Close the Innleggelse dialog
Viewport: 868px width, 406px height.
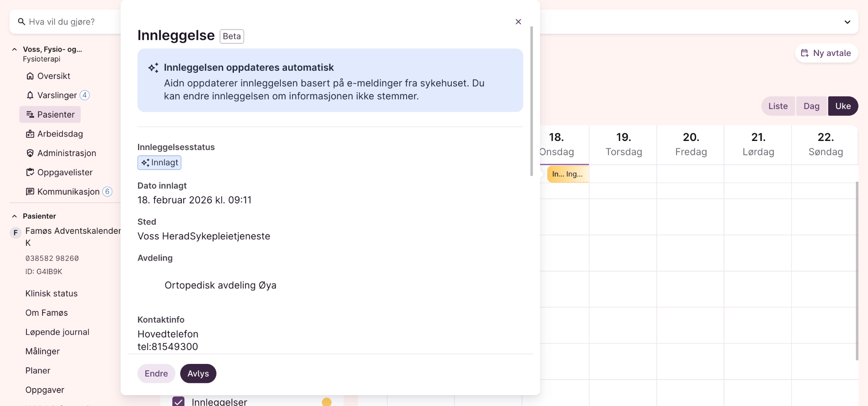coord(518,22)
